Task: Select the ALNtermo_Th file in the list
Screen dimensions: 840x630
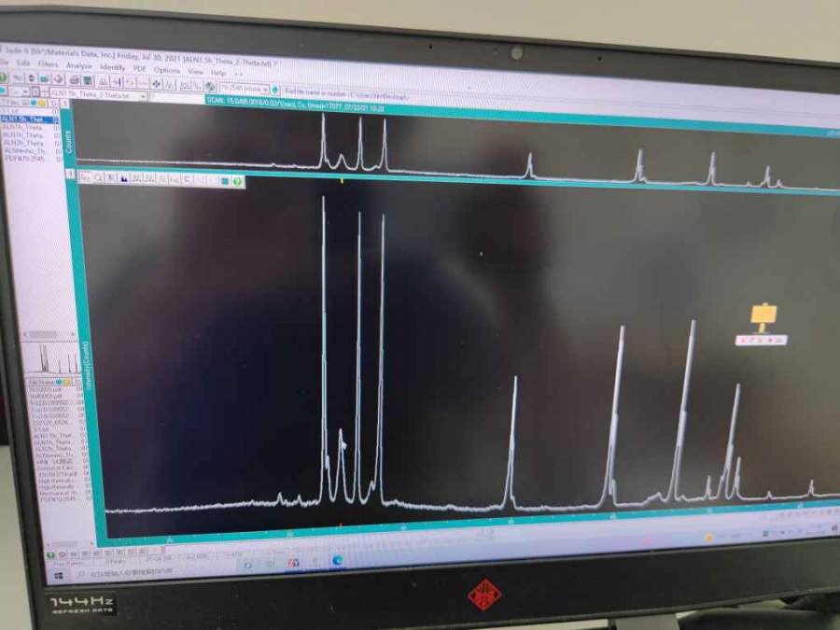Action: click(24, 151)
